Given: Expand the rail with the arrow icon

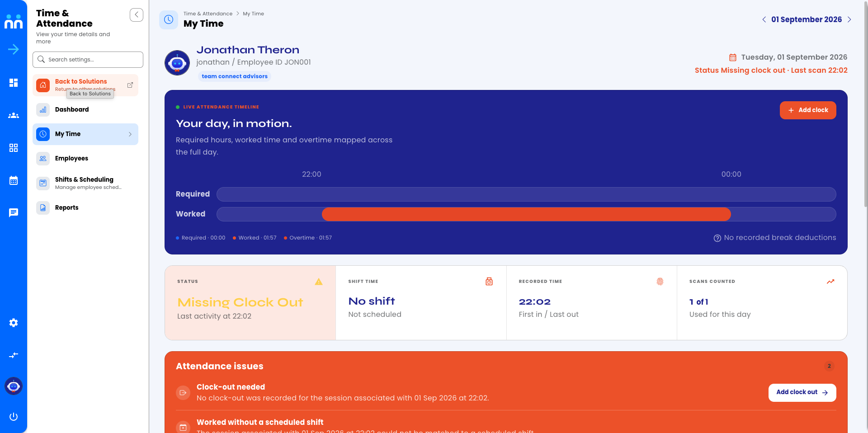Looking at the screenshot, I should click(x=14, y=49).
